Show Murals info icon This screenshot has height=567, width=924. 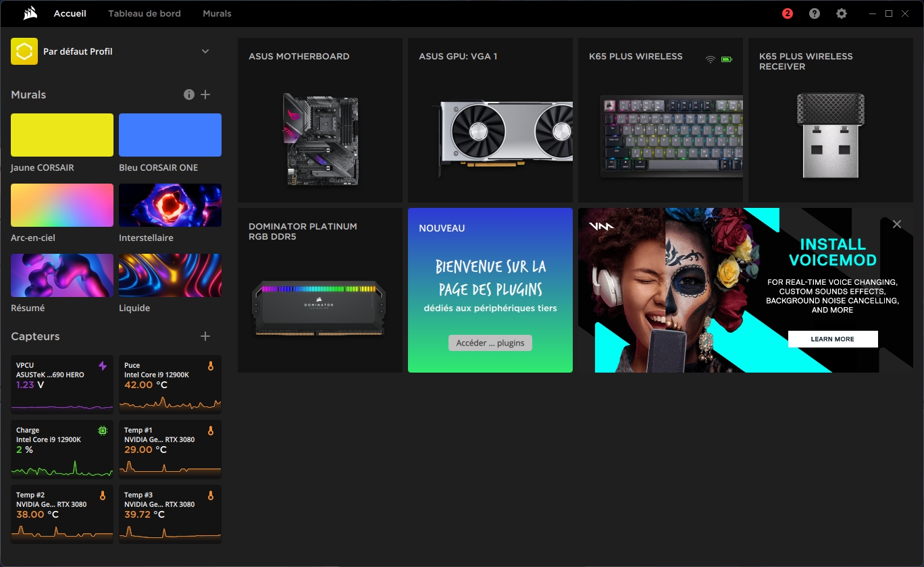pyautogui.click(x=189, y=94)
